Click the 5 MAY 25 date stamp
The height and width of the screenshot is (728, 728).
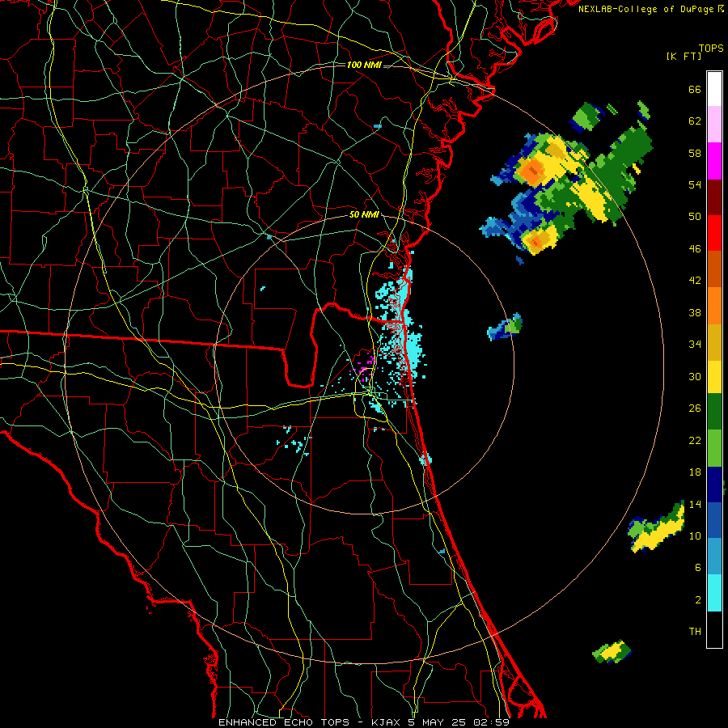point(438,722)
